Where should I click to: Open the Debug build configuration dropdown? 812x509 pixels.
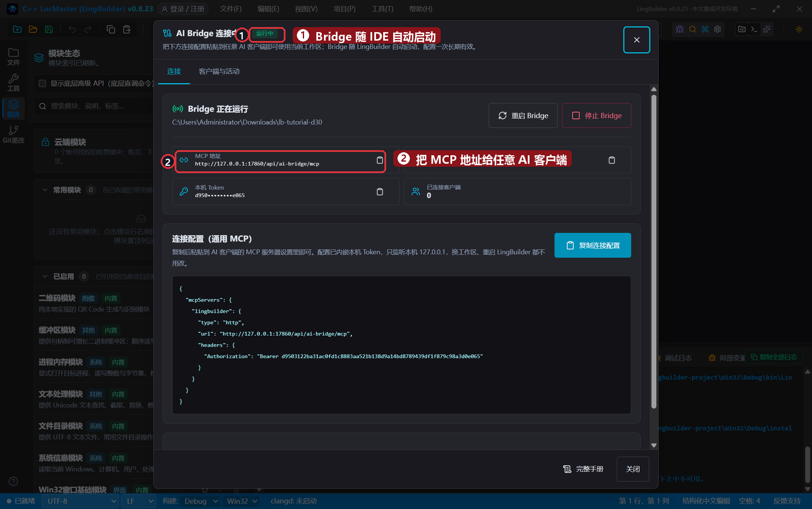point(201,501)
